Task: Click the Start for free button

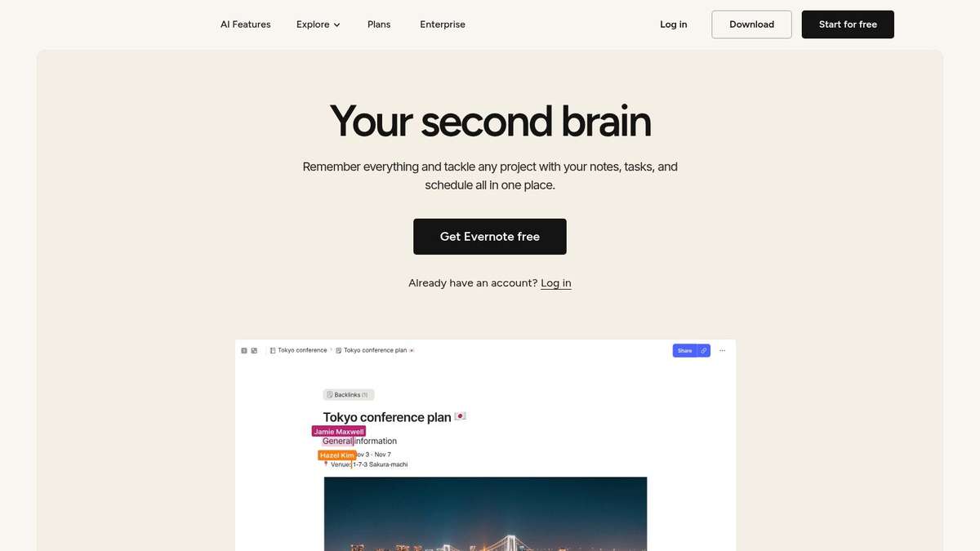Action: click(x=848, y=24)
